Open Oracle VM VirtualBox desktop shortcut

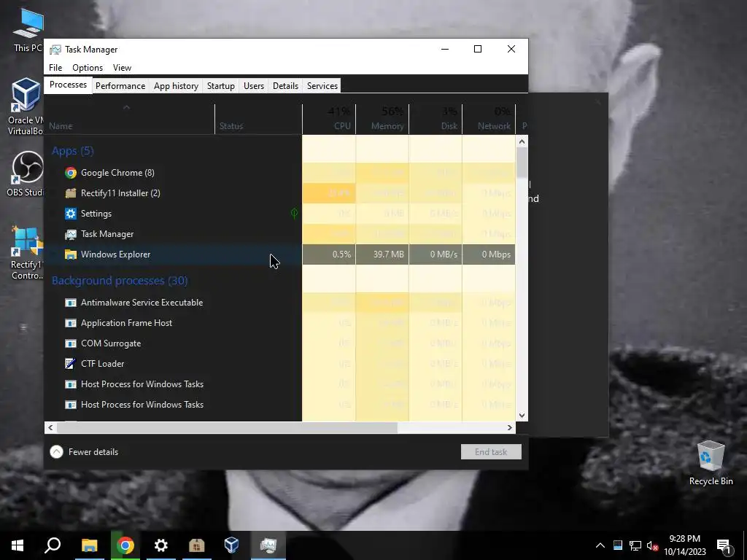tap(26, 107)
